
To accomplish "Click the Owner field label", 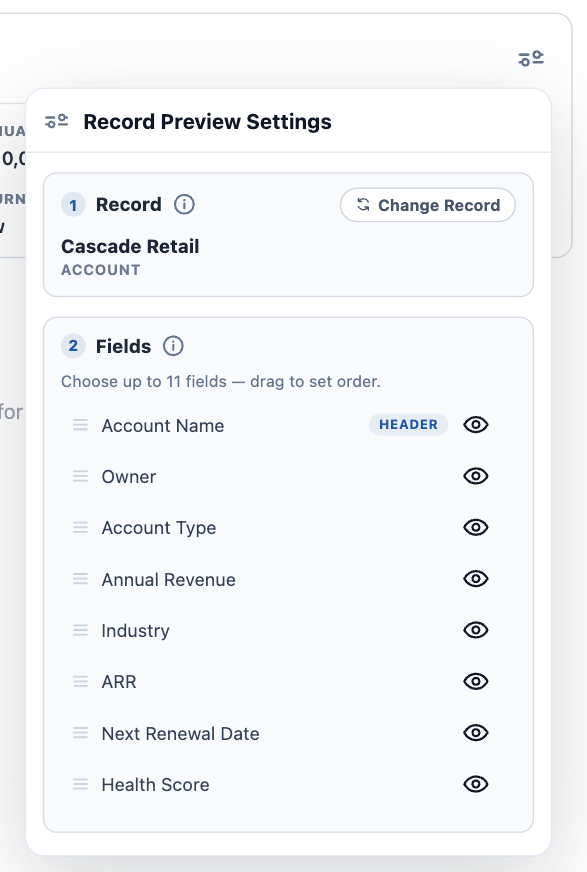I will [129, 477].
